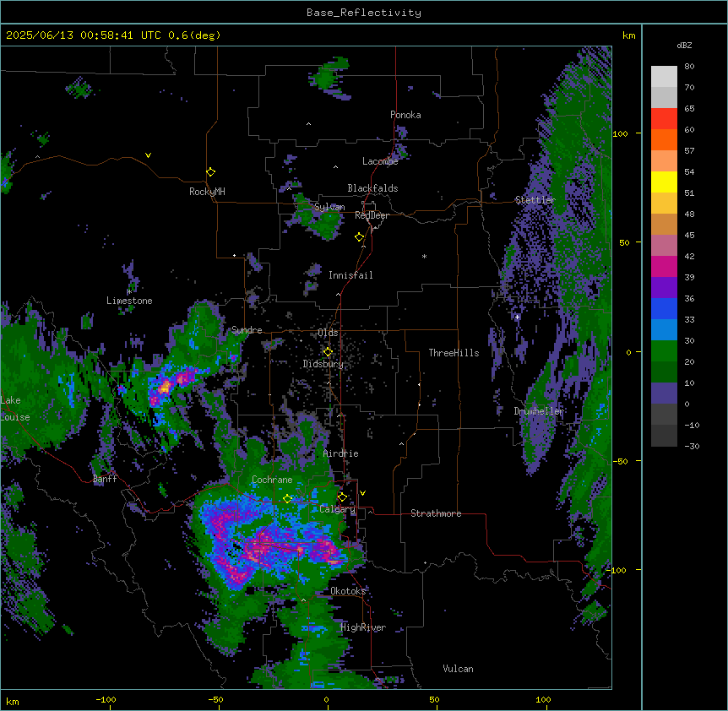Click the Calgary city label
Screen dimensions: 728x711
pos(337,509)
